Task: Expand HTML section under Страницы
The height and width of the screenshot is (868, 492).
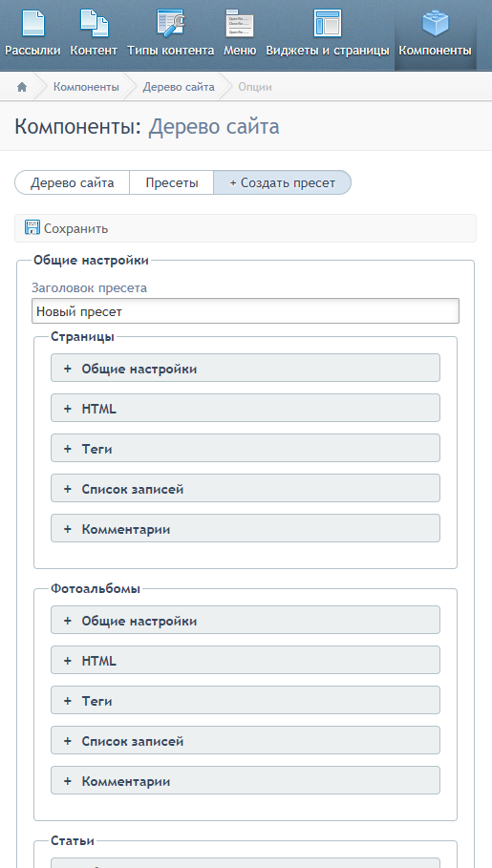Action: pos(246,408)
